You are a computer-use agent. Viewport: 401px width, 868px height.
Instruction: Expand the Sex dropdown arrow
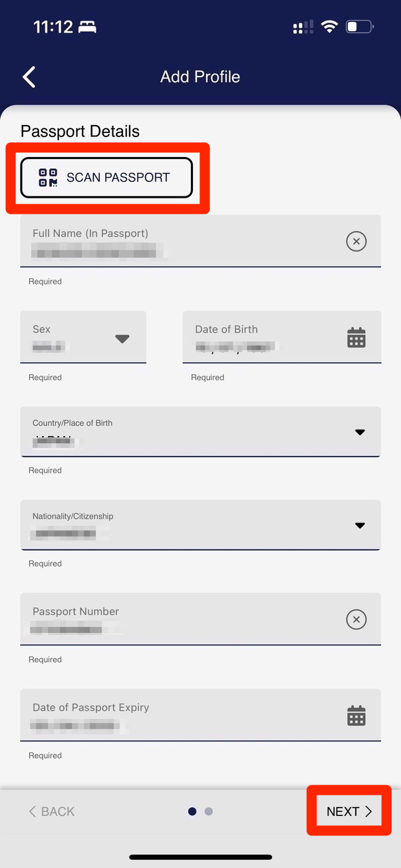coord(122,338)
